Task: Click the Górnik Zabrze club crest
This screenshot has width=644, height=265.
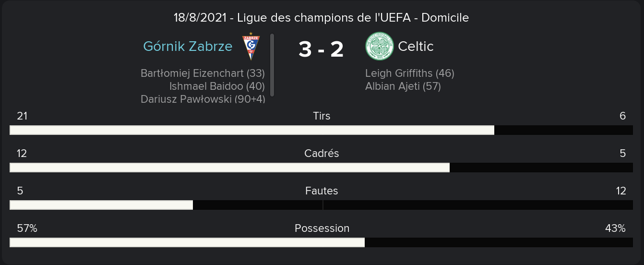Action: (x=251, y=47)
